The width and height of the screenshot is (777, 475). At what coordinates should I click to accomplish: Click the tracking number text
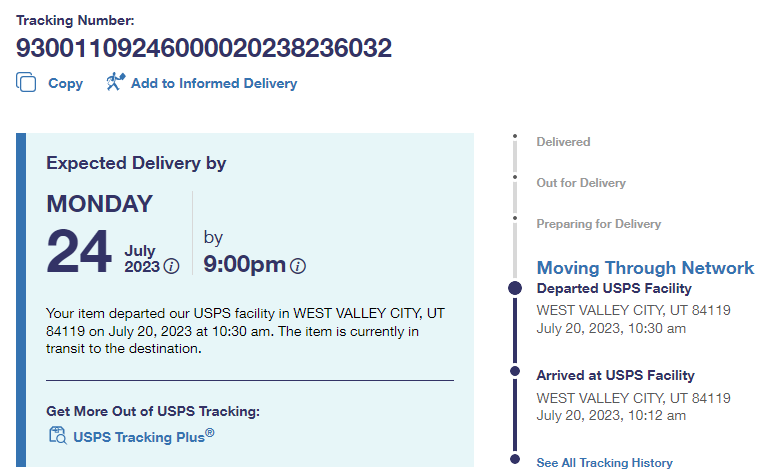click(204, 48)
